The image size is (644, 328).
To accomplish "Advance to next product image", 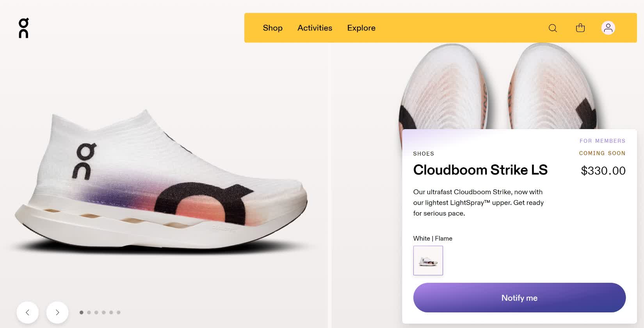I will pyautogui.click(x=57, y=312).
